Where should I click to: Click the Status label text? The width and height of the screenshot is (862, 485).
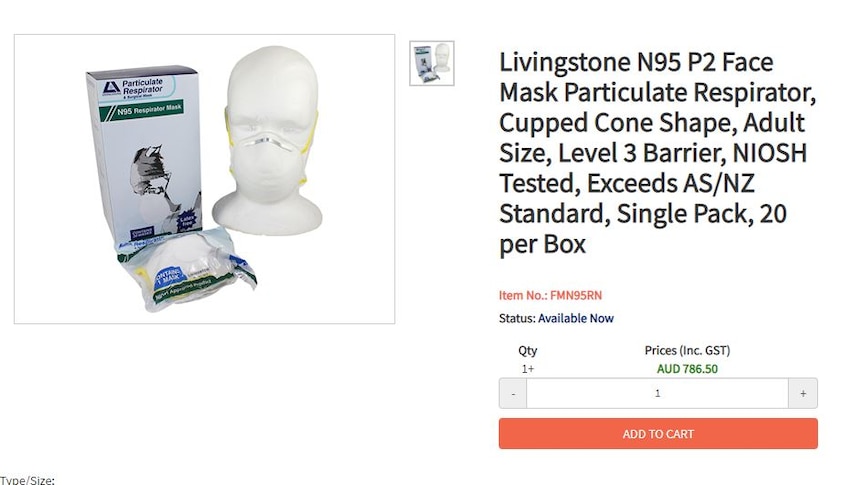517,318
